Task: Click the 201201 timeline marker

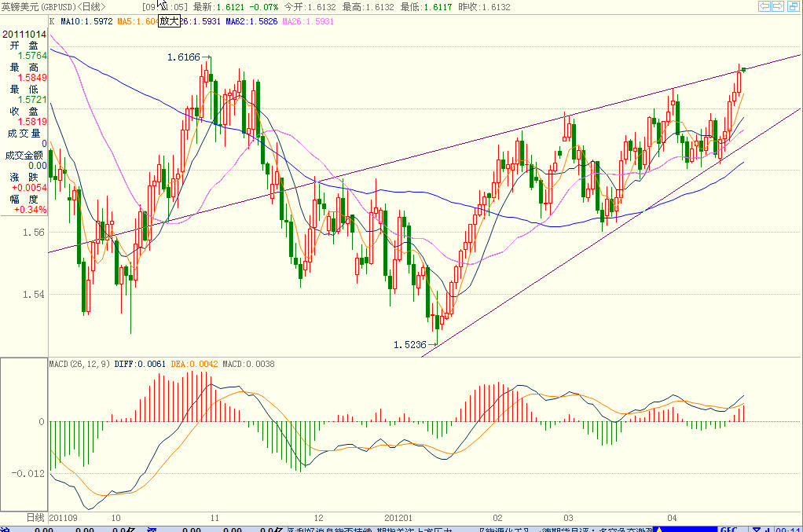Action: pos(398,518)
